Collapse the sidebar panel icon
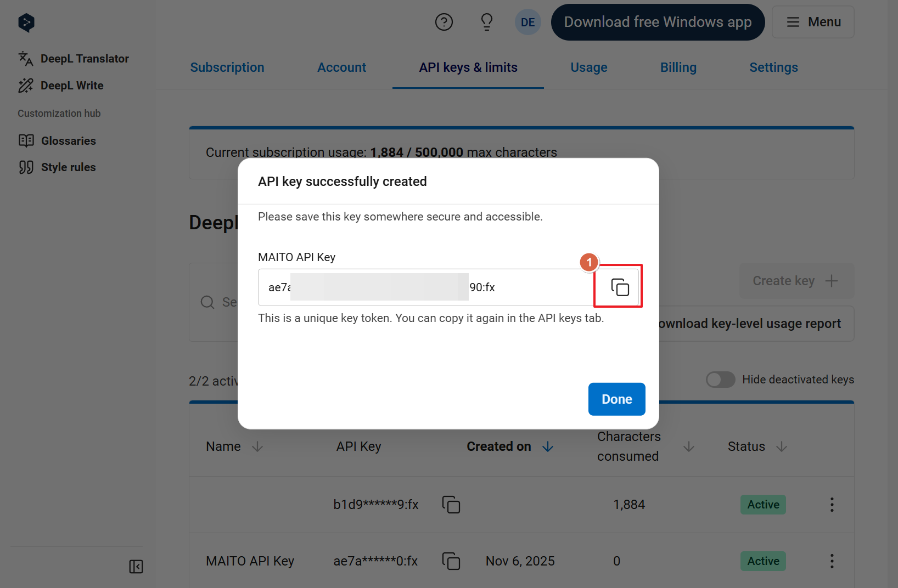This screenshot has width=898, height=588. tap(136, 567)
